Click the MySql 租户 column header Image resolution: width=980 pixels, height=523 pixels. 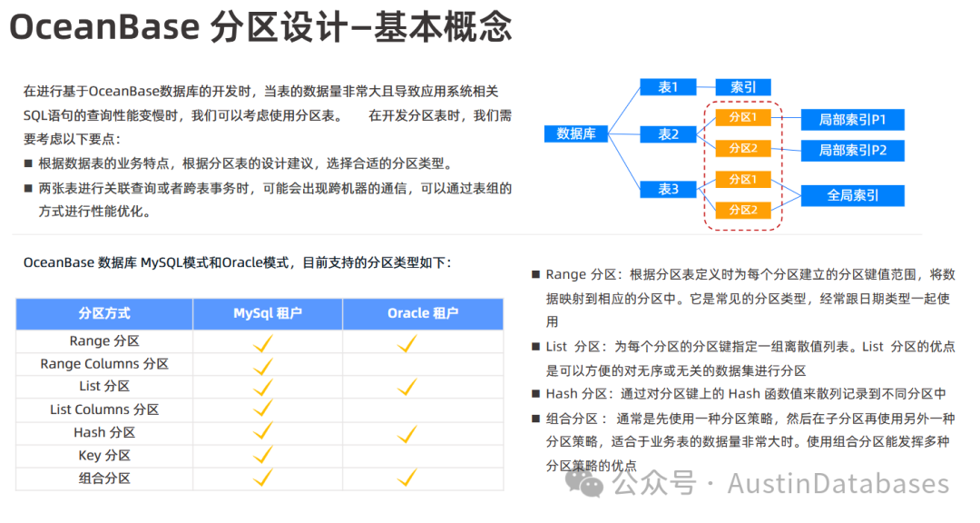tap(268, 313)
